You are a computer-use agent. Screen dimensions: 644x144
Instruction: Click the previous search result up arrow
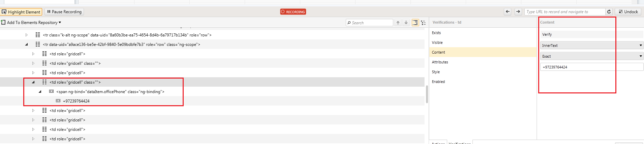[x=398, y=23]
